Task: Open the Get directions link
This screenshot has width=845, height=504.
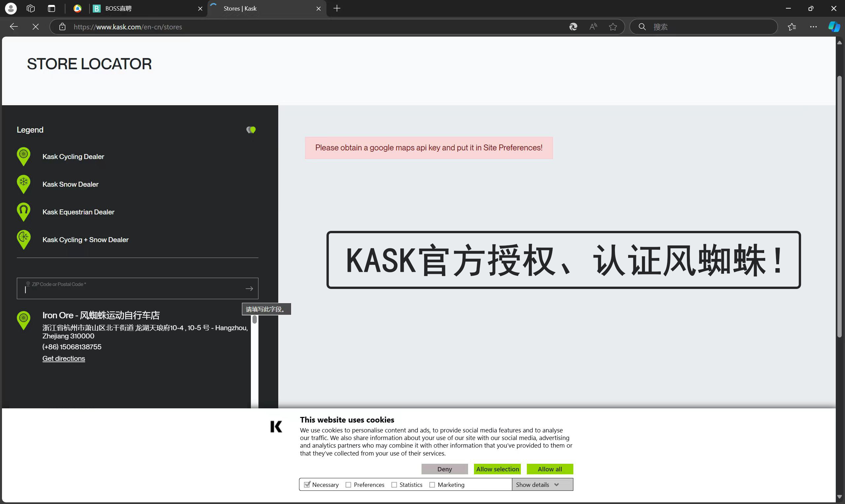Action: [64, 359]
